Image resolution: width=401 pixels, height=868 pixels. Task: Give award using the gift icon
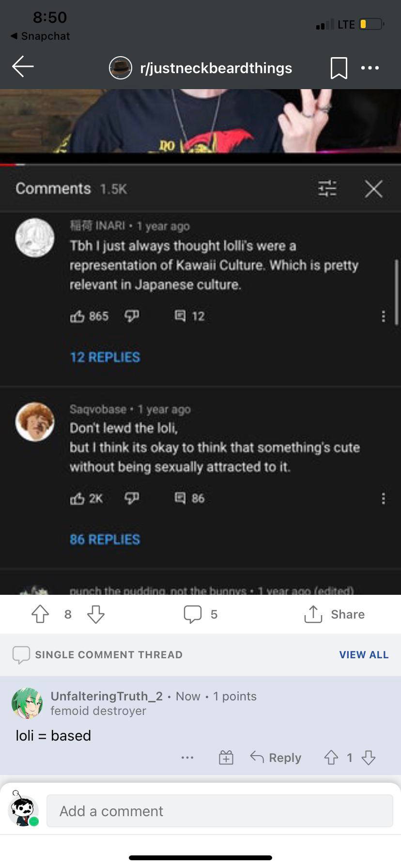(226, 758)
